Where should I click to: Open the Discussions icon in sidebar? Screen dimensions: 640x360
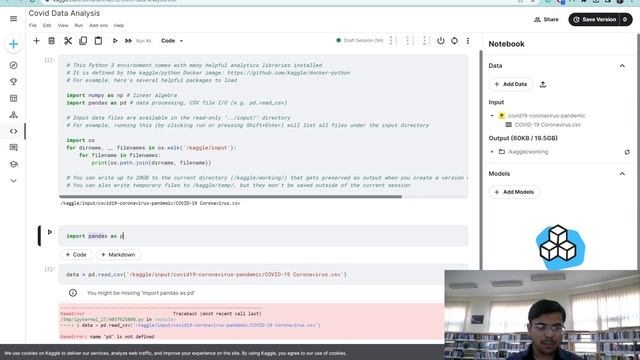tap(13, 147)
